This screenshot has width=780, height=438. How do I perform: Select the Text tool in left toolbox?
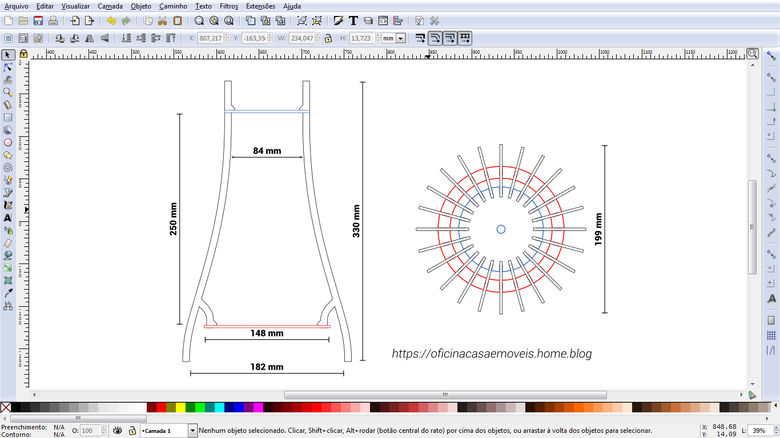pos(8,217)
